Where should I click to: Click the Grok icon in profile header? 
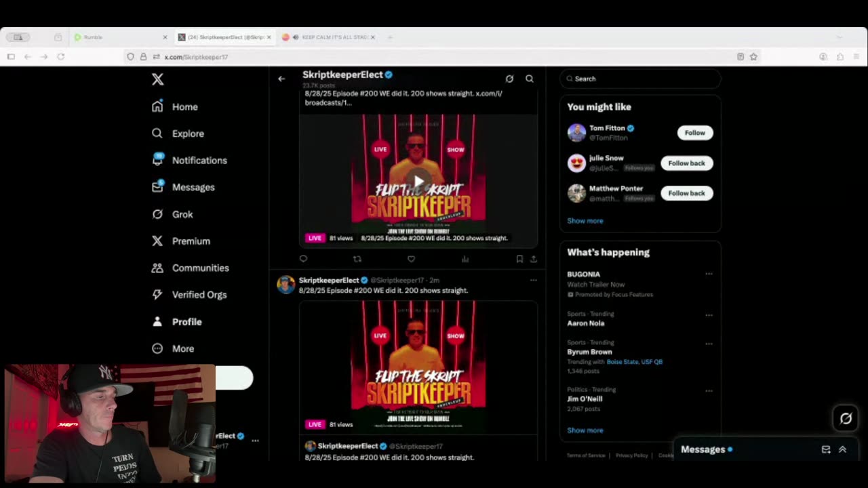click(x=509, y=79)
